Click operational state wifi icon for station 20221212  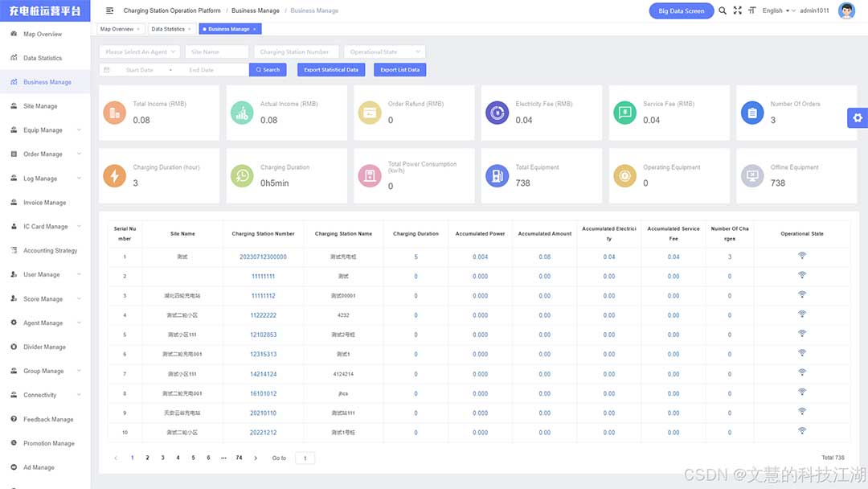(801, 431)
